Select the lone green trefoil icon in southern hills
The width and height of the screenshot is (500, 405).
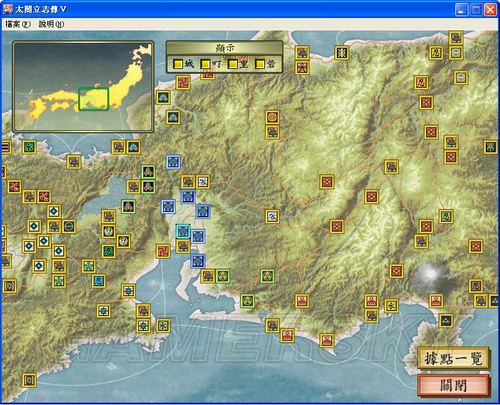click(x=267, y=276)
